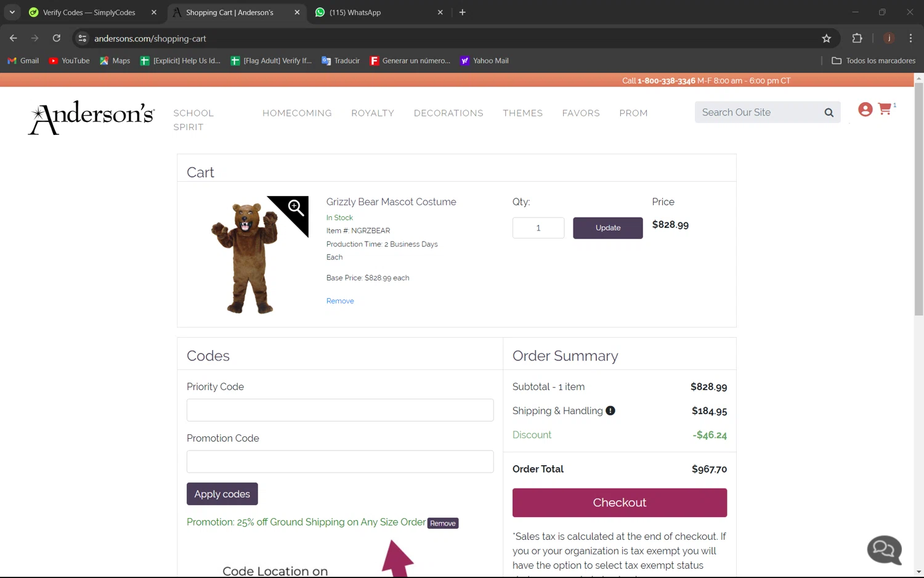Click the 1-800-338-3346 phone number
Image resolution: width=924 pixels, height=578 pixels.
(666, 81)
